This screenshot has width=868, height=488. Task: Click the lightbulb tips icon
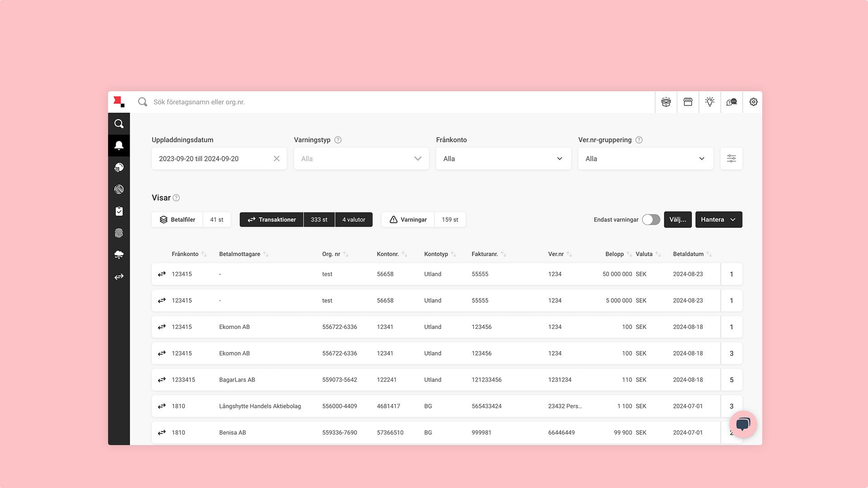710,102
